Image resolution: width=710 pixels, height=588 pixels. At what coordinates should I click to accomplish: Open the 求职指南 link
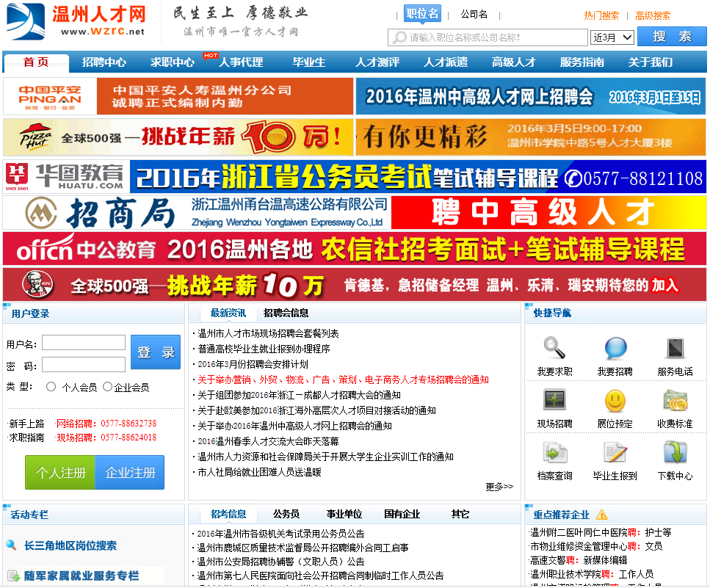[26, 438]
